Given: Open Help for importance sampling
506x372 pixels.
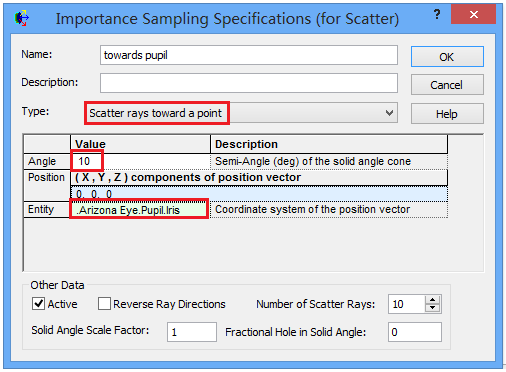Looking at the screenshot, I should [x=447, y=114].
